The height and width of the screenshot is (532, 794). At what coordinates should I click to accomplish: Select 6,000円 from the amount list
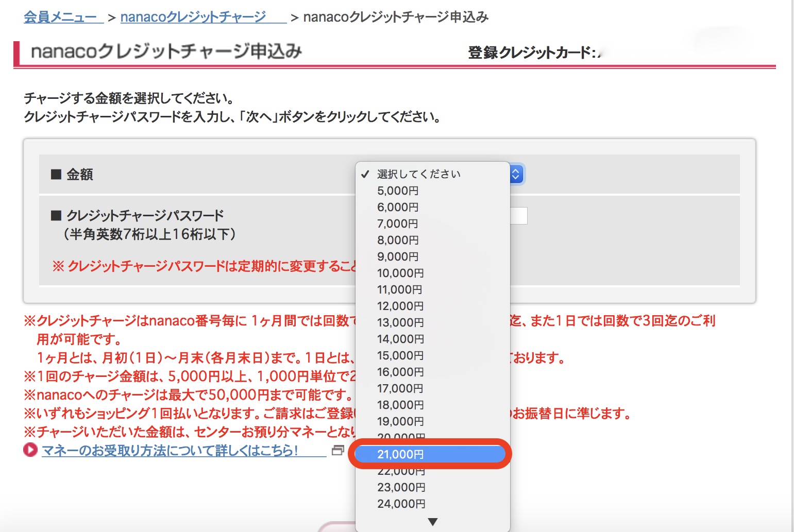(398, 207)
